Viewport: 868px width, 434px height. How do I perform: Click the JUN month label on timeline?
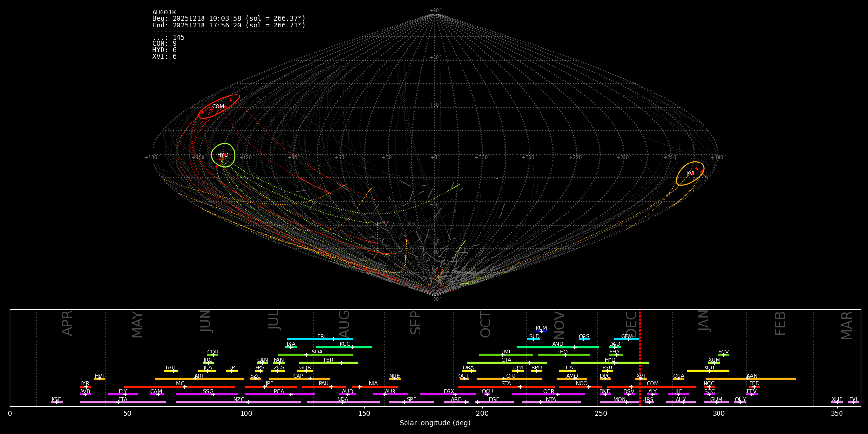pyautogui.click(x=206, y=321)
